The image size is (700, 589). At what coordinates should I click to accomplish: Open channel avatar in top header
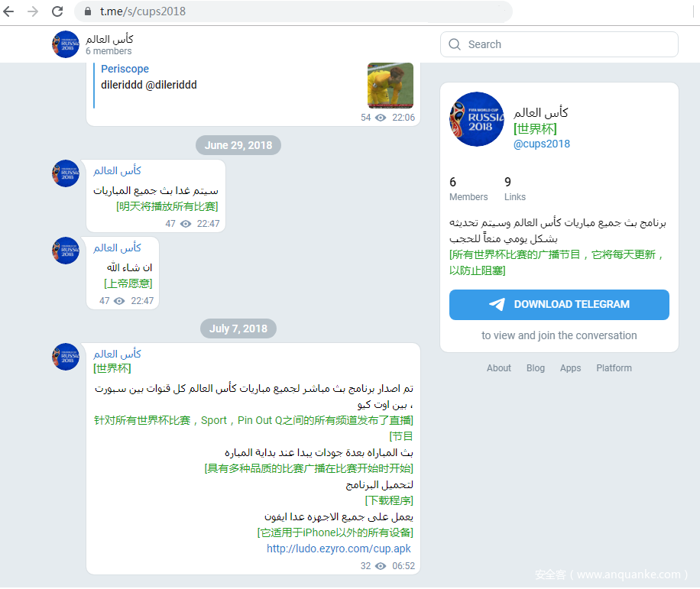click(x=66, y=44)
